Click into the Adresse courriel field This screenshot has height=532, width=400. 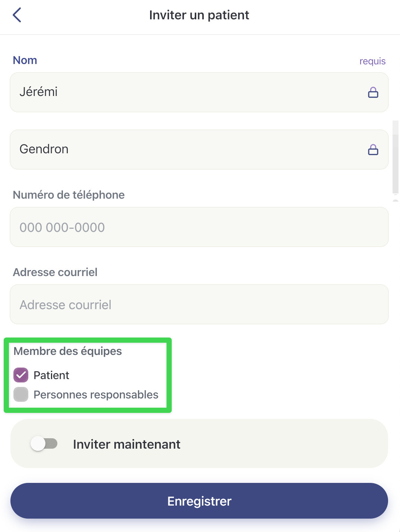tap(199, 304)
